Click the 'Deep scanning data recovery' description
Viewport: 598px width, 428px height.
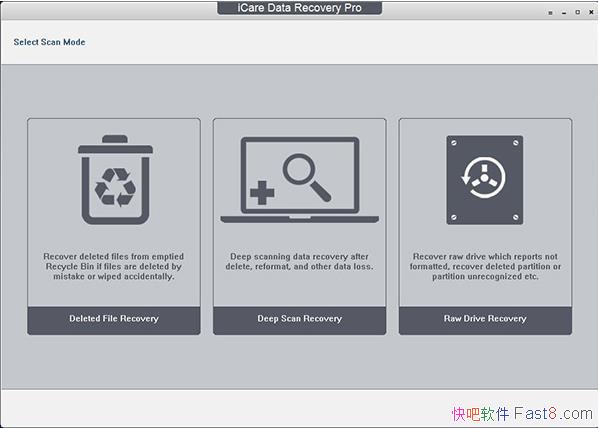(299, 261)
